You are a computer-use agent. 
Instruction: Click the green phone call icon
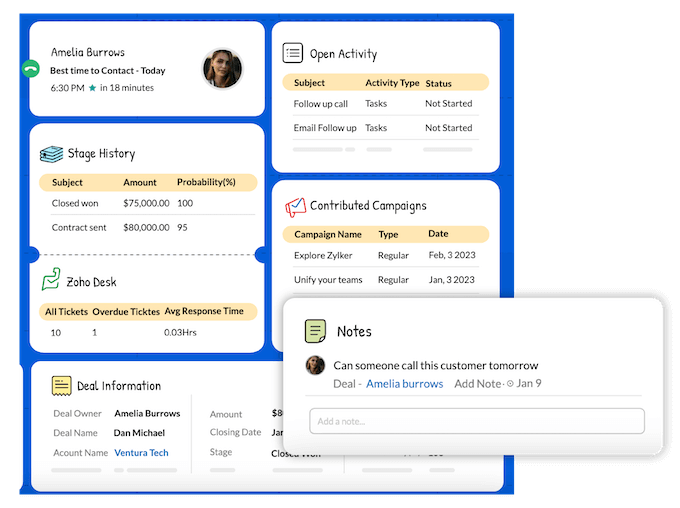30,69
